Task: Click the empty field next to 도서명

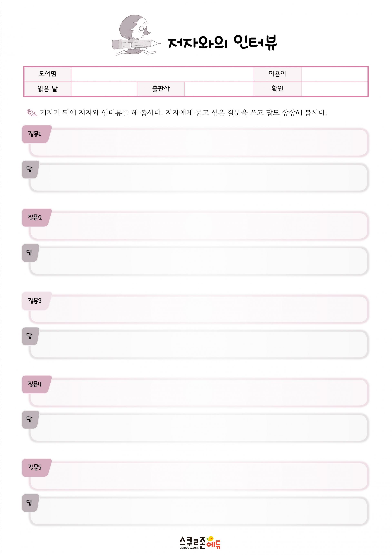Action: 162,74
